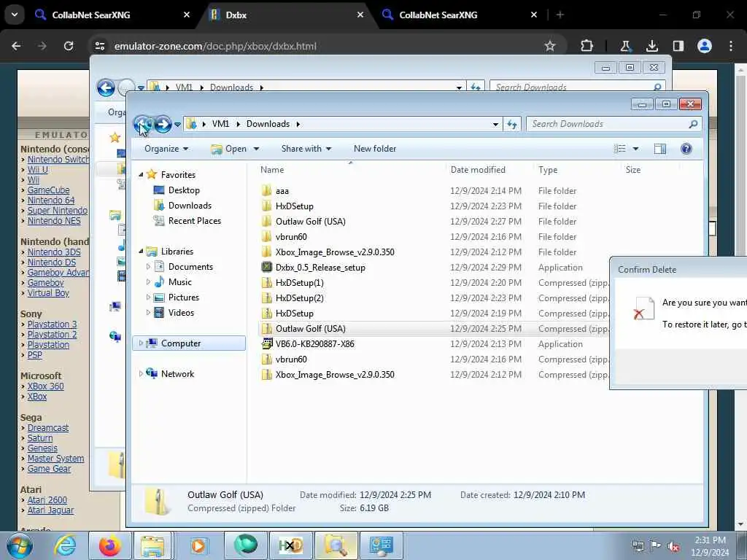Open the view options dropdown arrow
This screenshot has height=560, width=747.
pyautogui.click(x=635, y=149)
